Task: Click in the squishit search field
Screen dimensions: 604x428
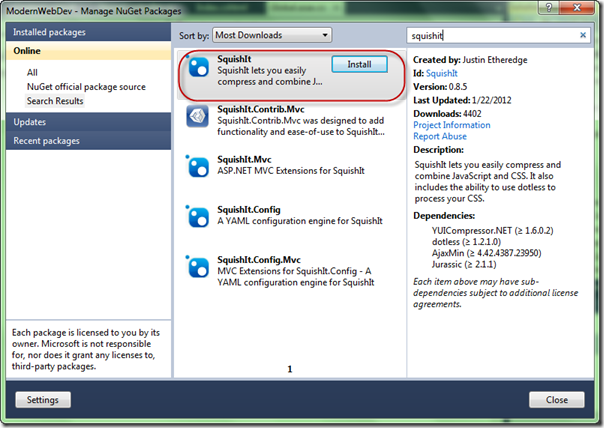Action: point(490,36)
